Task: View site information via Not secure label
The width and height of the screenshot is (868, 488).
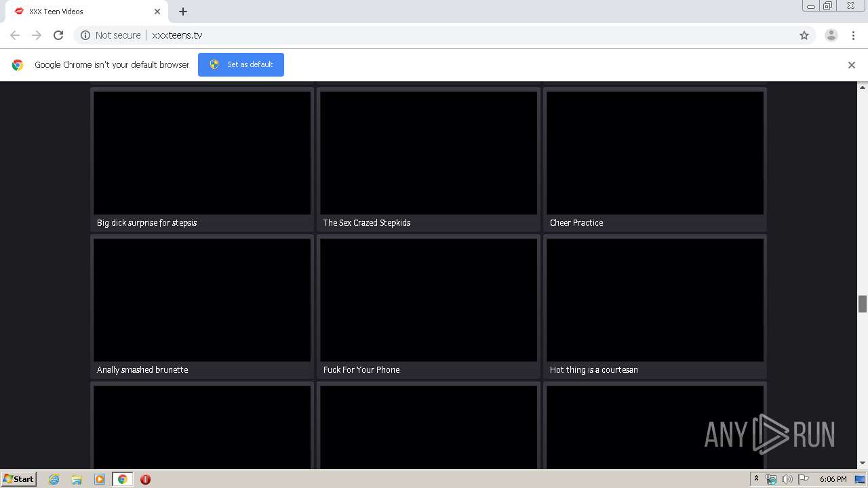Action: pyautogui.click(x=111, y=35)
